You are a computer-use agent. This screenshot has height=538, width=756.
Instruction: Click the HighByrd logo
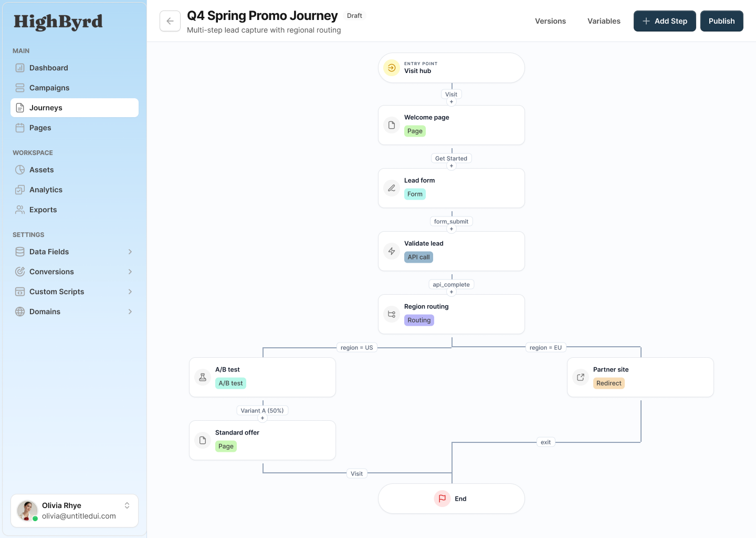58,22
